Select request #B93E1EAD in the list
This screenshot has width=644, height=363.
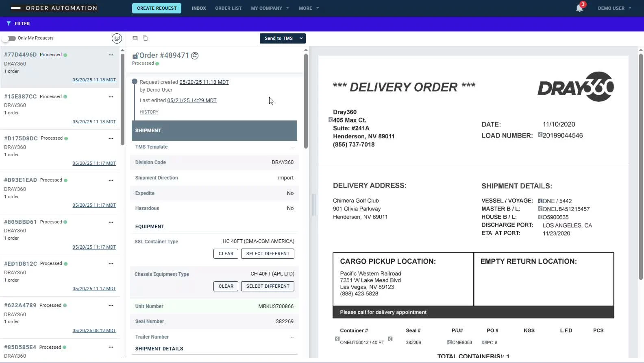coord(60,192)
